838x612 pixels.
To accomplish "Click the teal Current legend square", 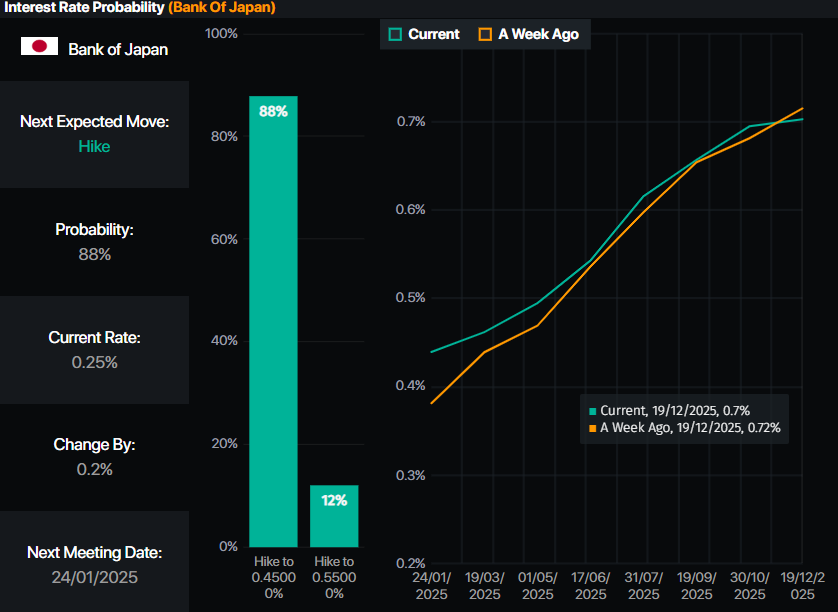I will [396, 34].
